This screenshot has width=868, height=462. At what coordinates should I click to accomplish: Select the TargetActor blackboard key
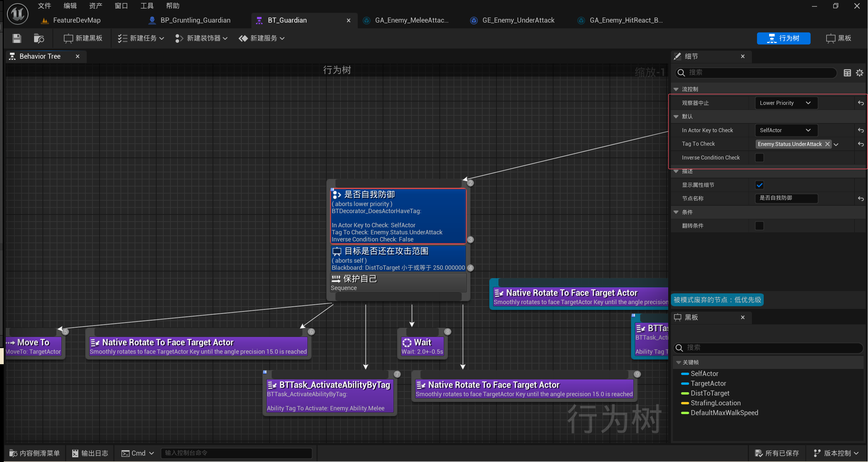click(708, 383)
